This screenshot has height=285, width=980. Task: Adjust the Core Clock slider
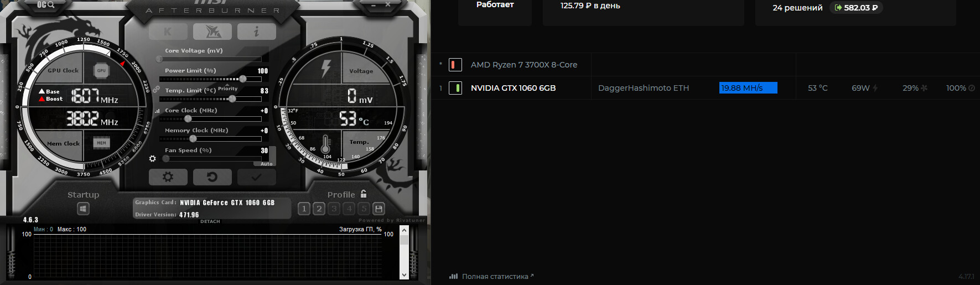point(210,119)
